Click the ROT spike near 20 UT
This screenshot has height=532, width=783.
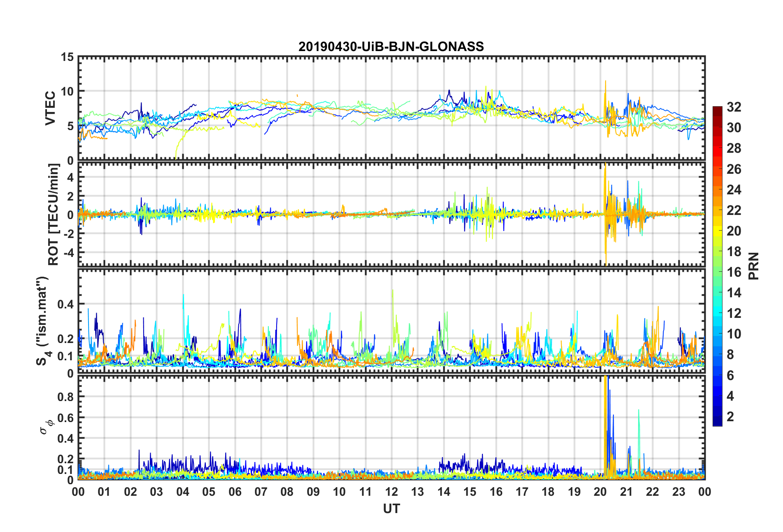coord(606,214)
